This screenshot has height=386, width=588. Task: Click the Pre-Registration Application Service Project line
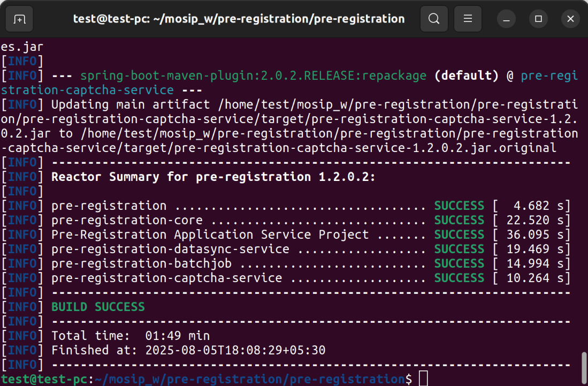point(210,234)
